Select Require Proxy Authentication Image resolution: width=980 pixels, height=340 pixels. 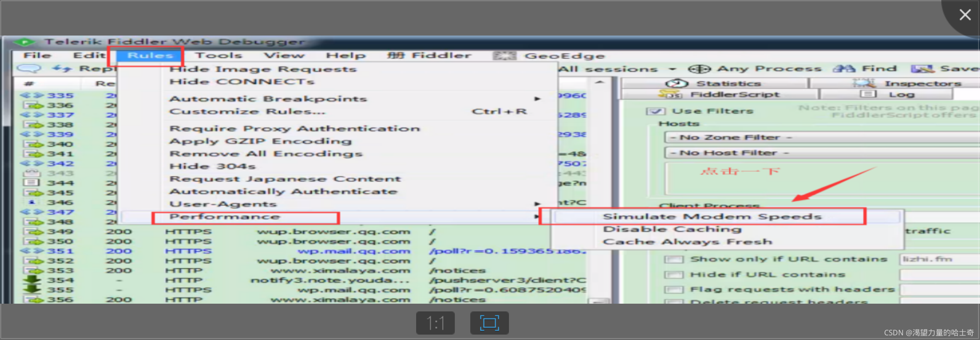pyautogui.click(x=295, y=129)
